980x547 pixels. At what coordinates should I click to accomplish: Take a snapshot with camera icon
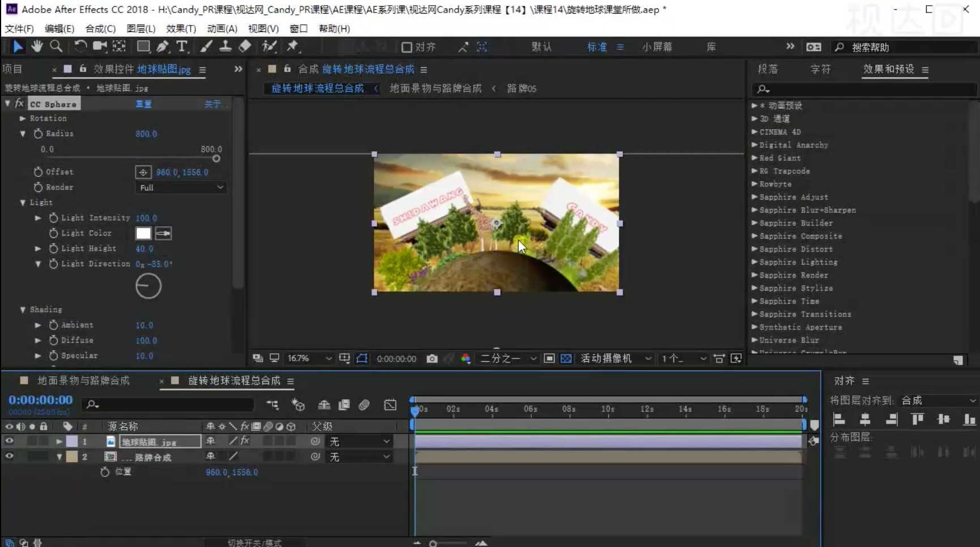coord(432,358)
